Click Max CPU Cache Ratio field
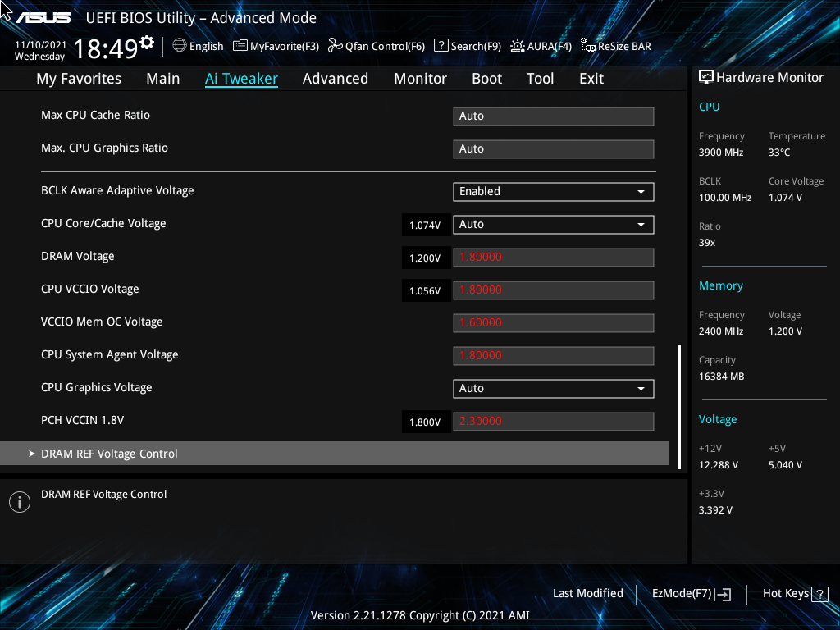This screenshot has height=630, width=840. [x=554, y=116]
